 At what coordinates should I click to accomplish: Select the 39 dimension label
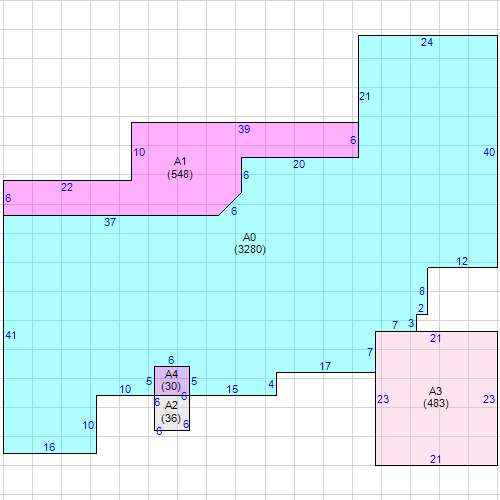point(244,129)
